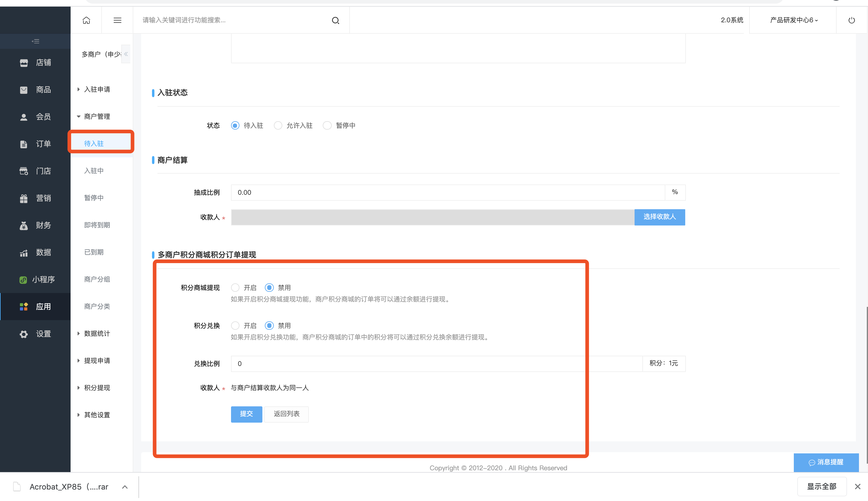Close the downloads bar
868x501 pixels.
click(x=857, y=486)
